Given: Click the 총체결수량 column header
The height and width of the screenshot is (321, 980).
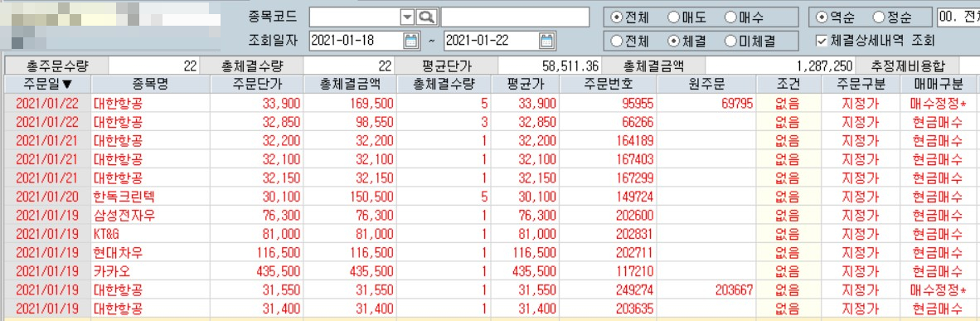Looking at the screenshot, I should [x=444, y=85].
